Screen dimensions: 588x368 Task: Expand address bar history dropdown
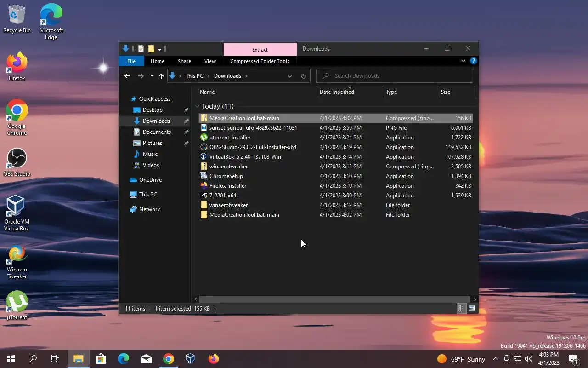tap(290, 76)
